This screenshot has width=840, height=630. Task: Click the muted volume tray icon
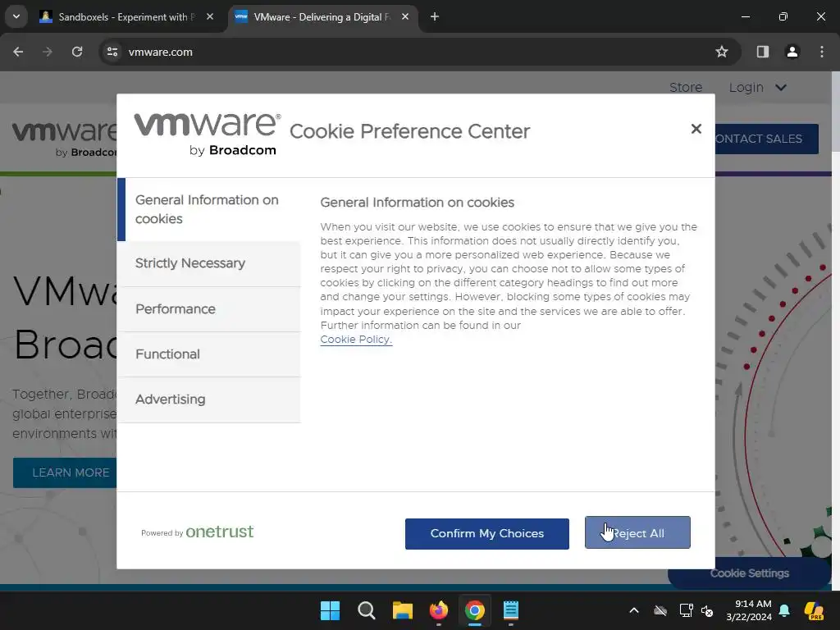[x=707, y=610]
